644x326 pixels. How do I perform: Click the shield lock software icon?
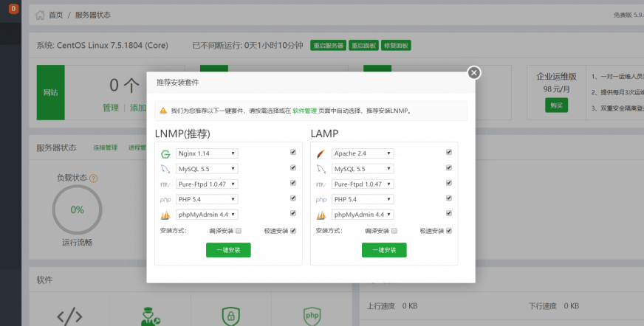(x=231, y=316)
